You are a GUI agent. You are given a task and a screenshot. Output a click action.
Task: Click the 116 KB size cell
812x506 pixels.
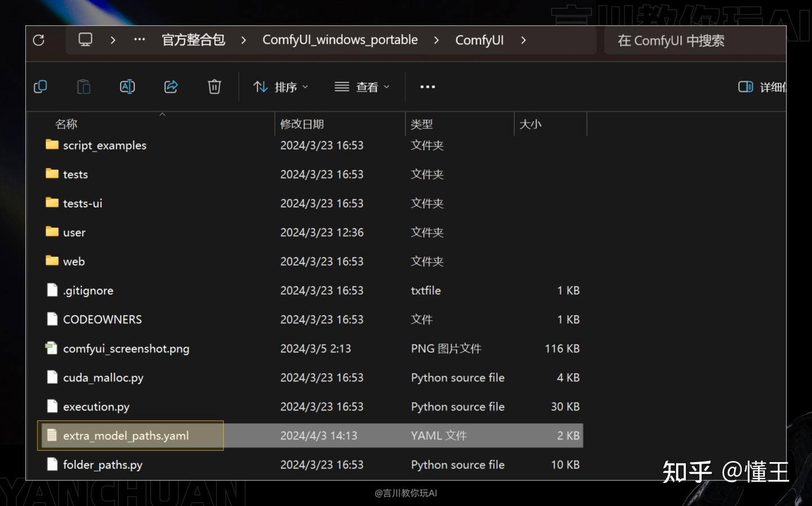[562, 349]
